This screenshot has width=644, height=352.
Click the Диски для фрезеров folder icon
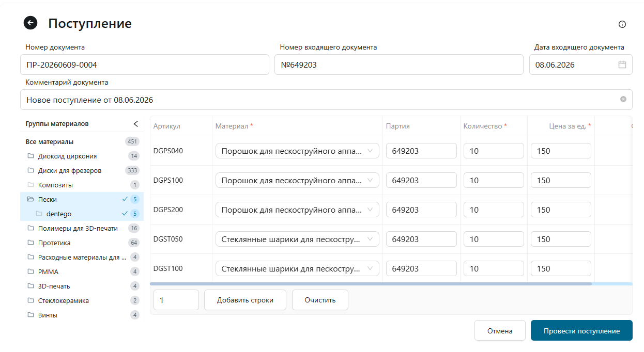[x=30, y=170]
